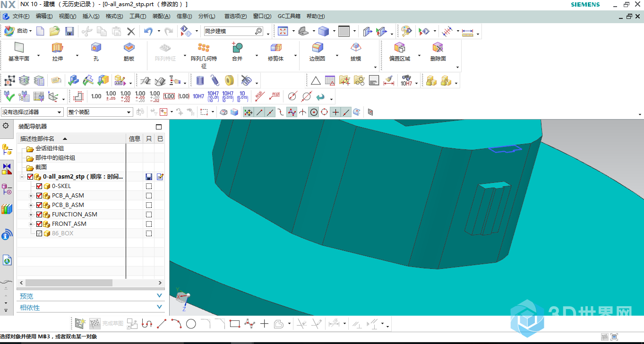Toggle checkbox for FUNCTION_ASM component
The image size is (644, 344).
[39, 215]
